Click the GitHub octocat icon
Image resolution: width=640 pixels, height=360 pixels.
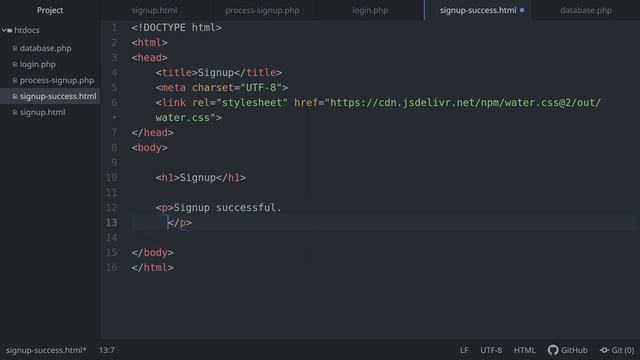[x=553, y=350]
